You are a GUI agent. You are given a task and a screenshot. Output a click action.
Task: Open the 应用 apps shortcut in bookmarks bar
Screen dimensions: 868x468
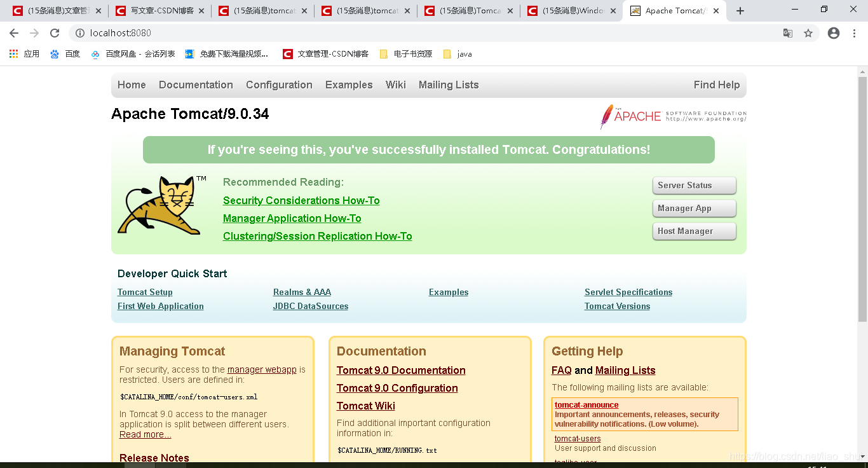[24, 54]
